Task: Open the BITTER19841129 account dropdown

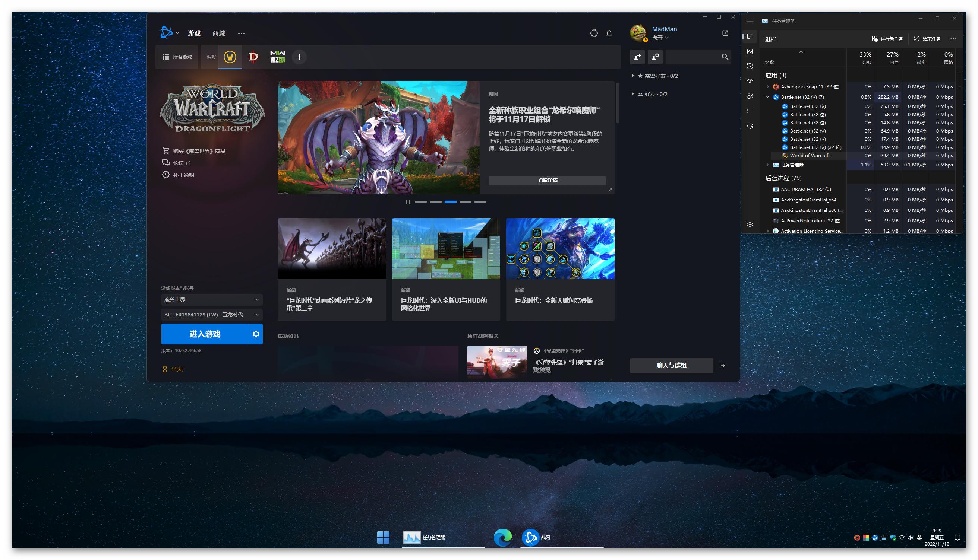Action: (x=212, y=315)
